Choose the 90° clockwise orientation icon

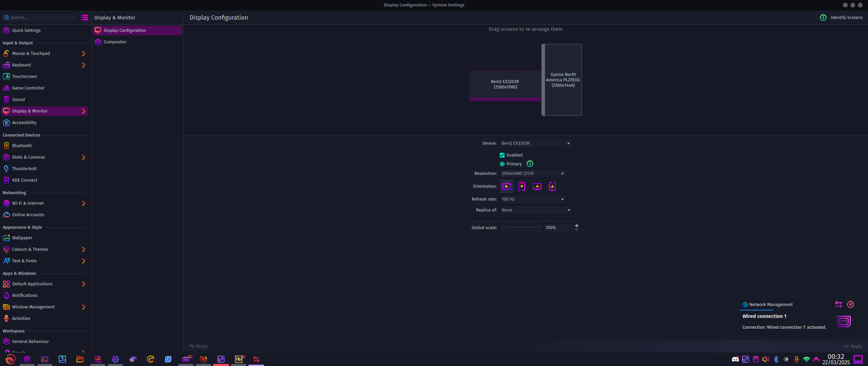coord(522,186)
